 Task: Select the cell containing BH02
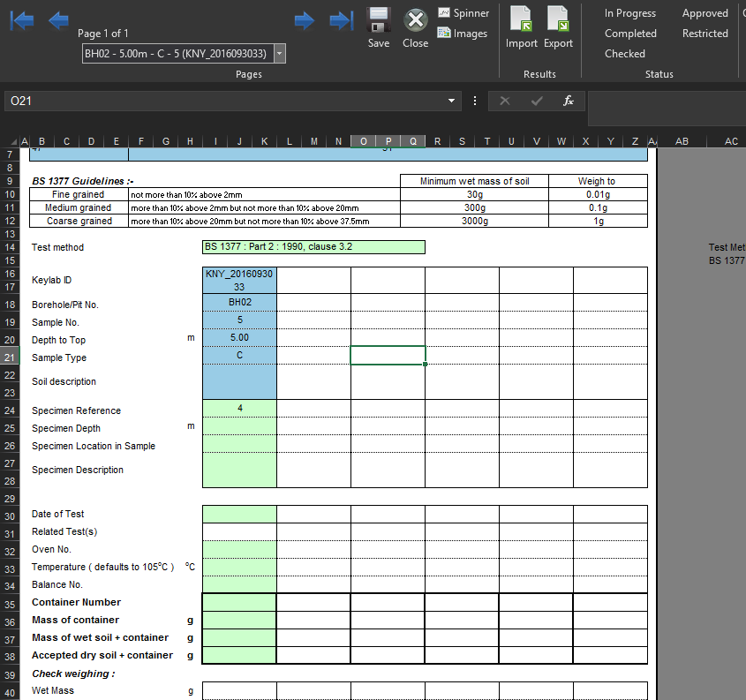pos(238,304)
